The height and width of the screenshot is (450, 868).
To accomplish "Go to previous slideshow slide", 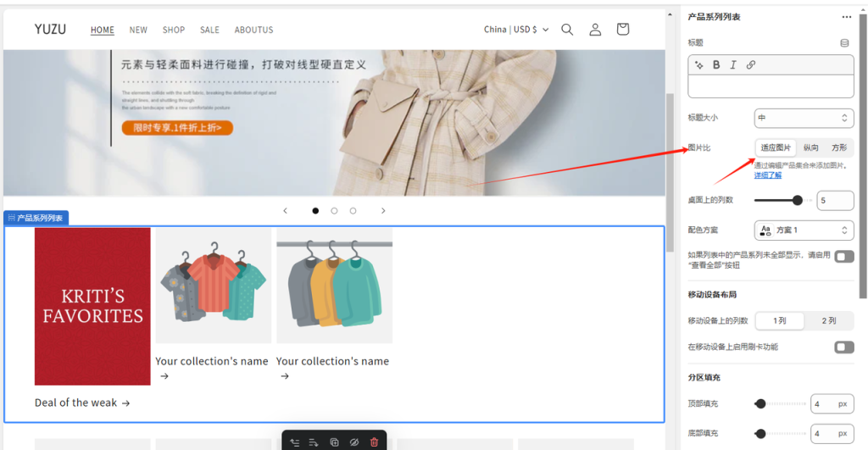I will pyautogui.click(x=285, y=211).
